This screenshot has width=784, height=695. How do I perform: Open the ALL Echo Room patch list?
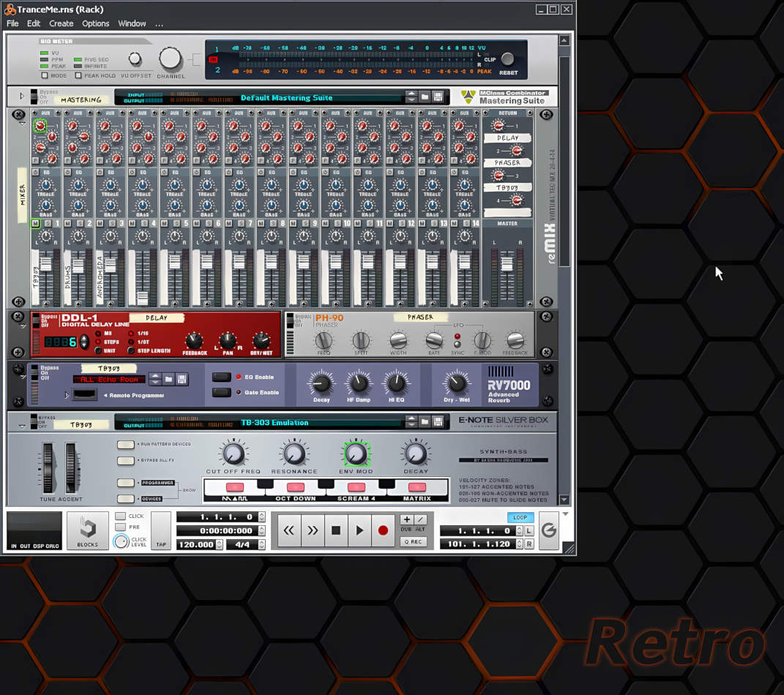(x=110, y=379)
